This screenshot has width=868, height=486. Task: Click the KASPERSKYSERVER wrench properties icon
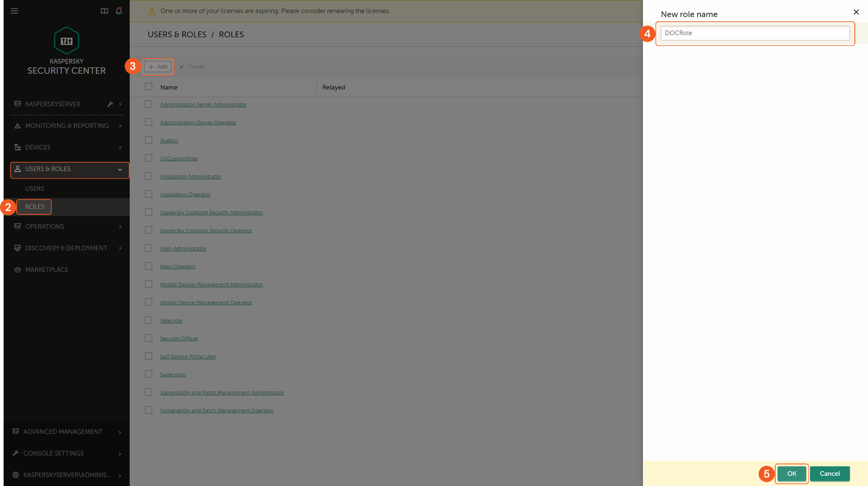click(110, 104)
